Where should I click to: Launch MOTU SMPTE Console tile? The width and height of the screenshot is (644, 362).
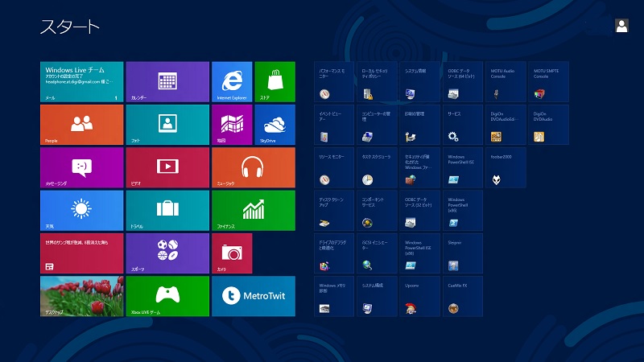coord(549,82)
